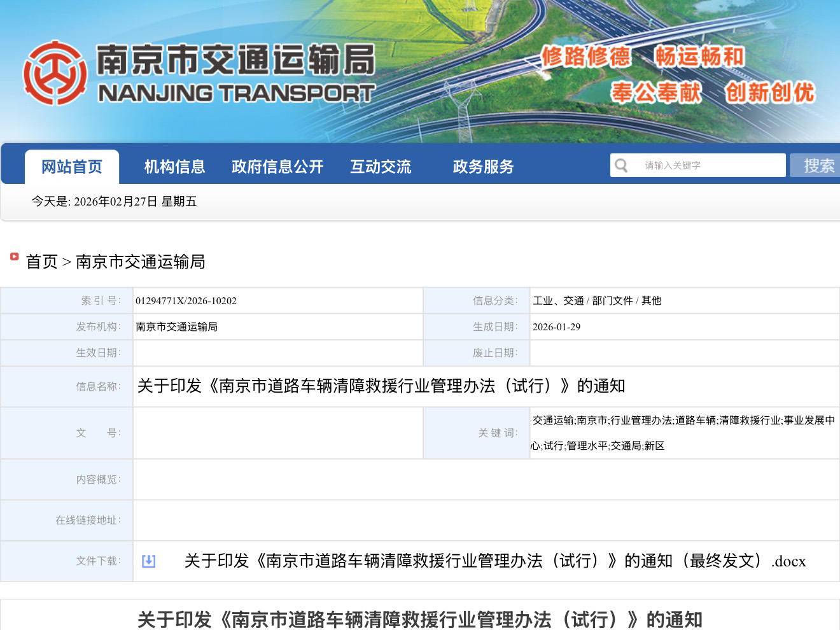
Task: Click the 南京市交通运输局 header title text
Action: click(235, 60)
